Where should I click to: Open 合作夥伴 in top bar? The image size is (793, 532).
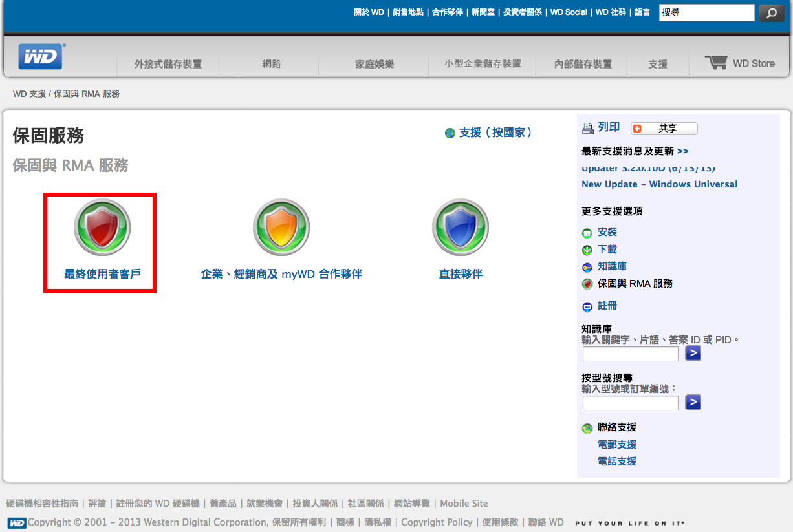pos(448,12)
